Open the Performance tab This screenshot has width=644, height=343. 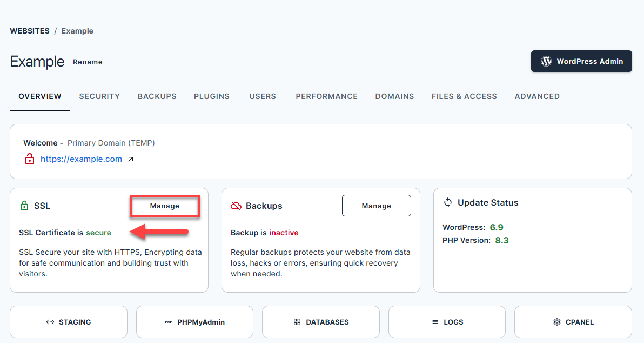326,96
